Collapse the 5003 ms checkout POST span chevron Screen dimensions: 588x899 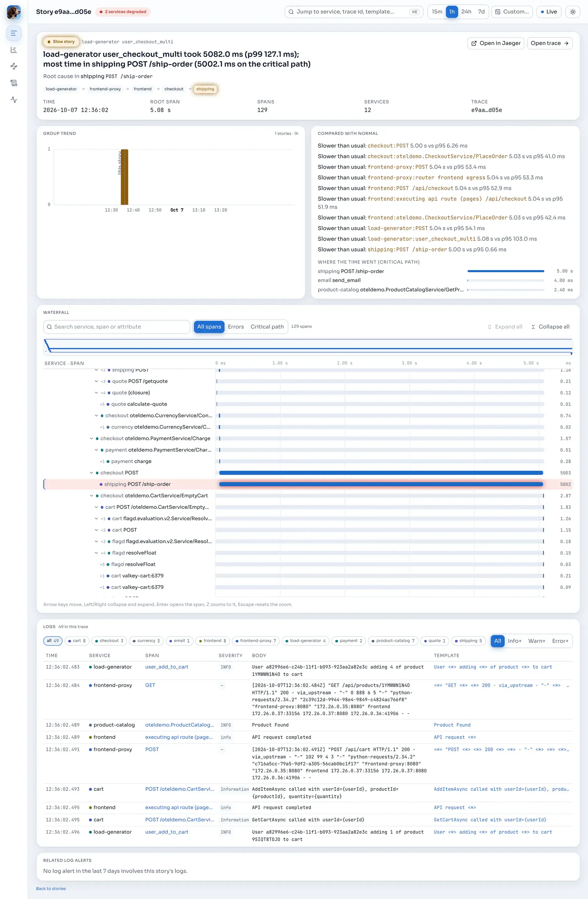point(91,473)
